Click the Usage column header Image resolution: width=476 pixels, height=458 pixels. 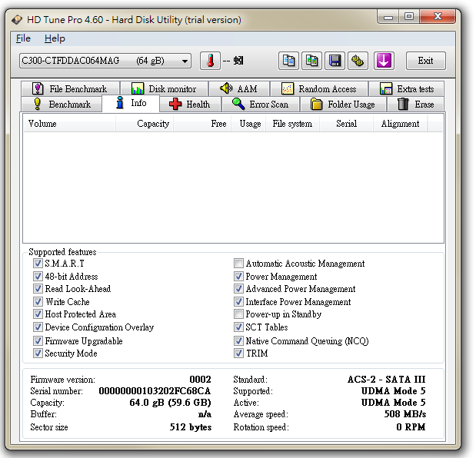tap(248, 124)
